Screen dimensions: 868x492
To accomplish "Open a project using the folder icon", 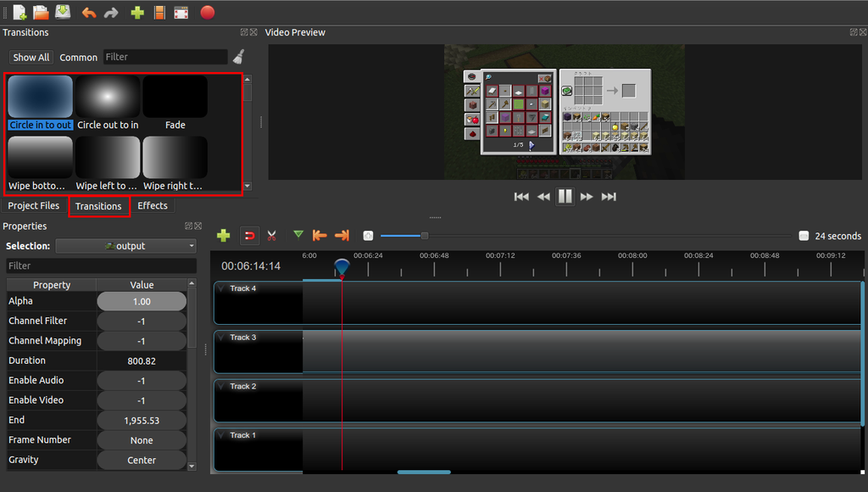I will [41, 12].
